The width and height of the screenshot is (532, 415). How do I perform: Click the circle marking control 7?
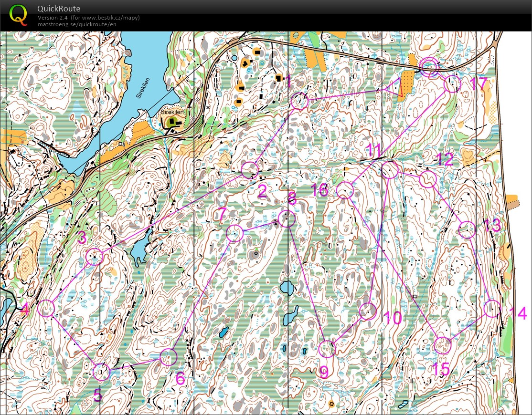[x=235, y=233]
